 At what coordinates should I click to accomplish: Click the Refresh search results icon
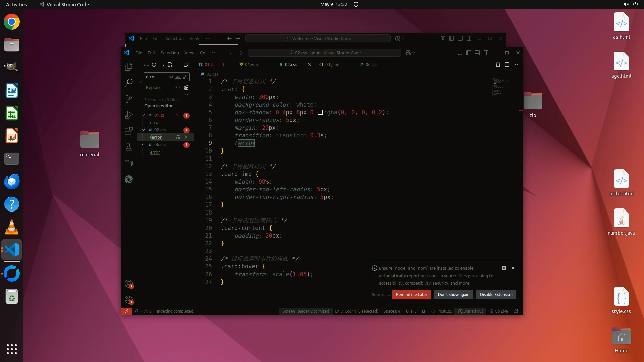pos(154,65)
